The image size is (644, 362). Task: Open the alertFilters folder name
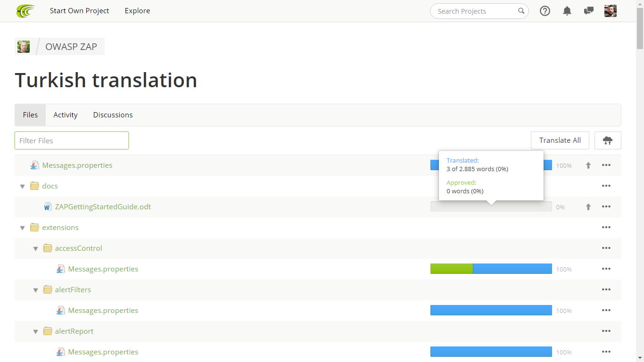[73, 290]
